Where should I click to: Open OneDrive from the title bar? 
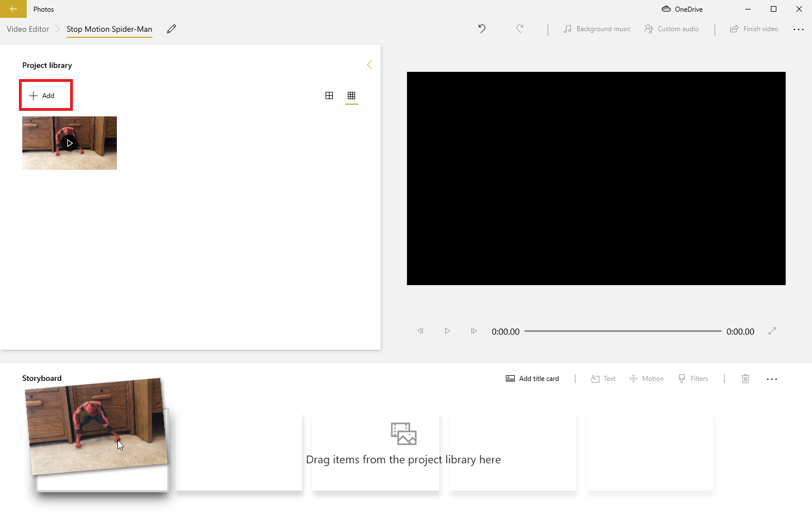point(682,9)
